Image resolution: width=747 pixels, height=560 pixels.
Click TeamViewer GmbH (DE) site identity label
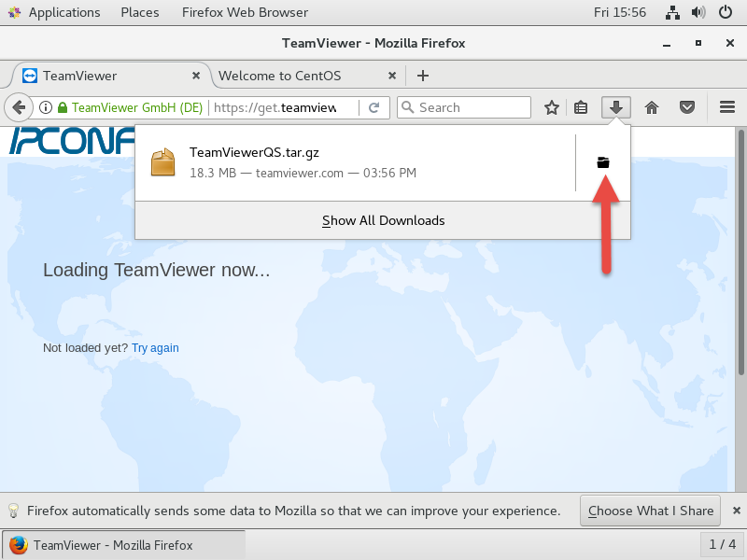tap(137, 107)
